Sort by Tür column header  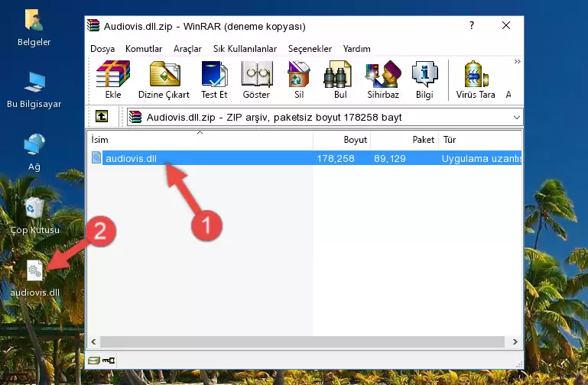click(480, 140)
